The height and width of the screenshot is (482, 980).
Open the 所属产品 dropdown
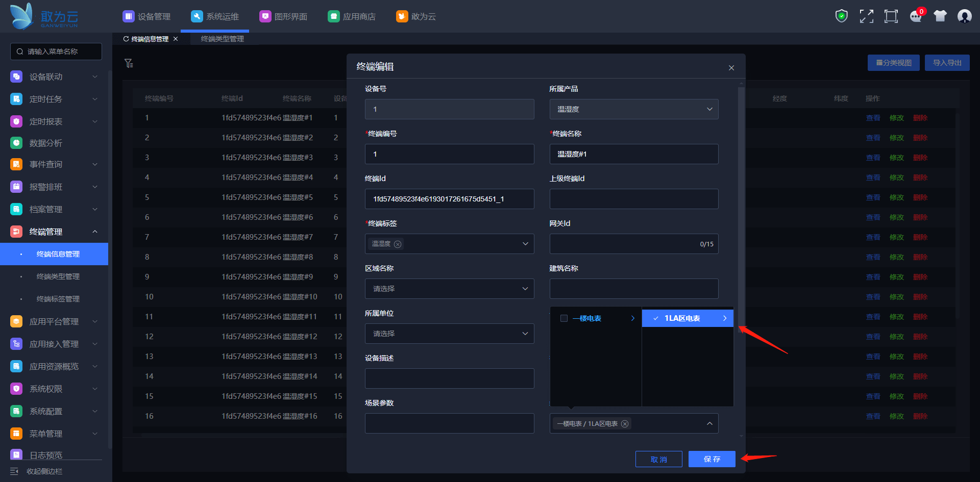pos(633,109)
